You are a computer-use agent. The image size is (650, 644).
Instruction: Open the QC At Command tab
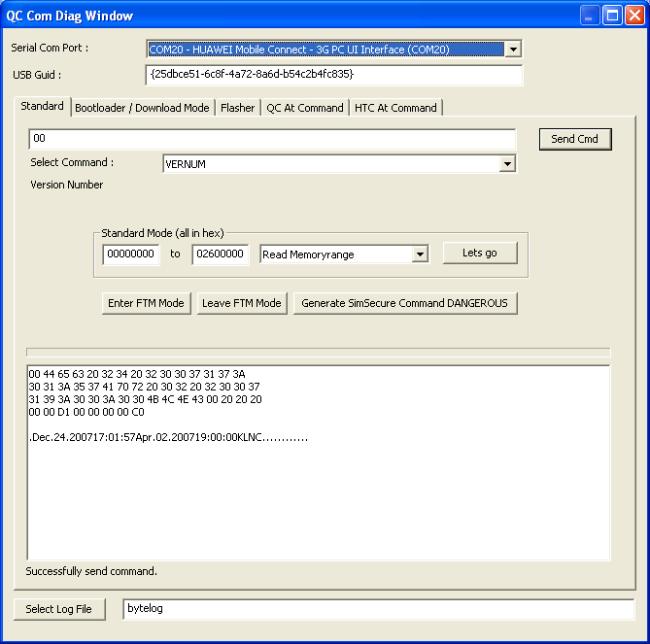[x=305, y=108]
